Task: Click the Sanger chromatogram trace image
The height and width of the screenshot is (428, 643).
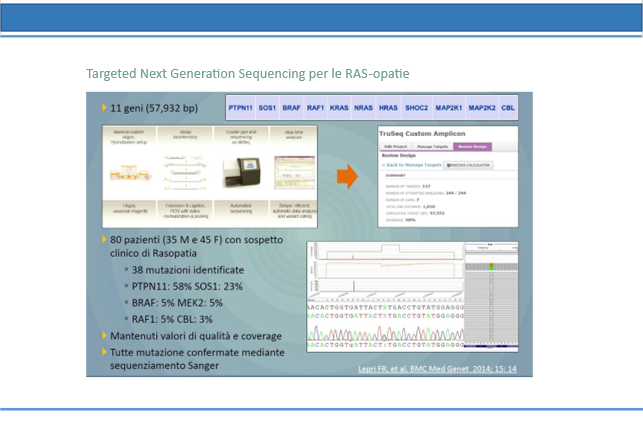Action: 385,333
